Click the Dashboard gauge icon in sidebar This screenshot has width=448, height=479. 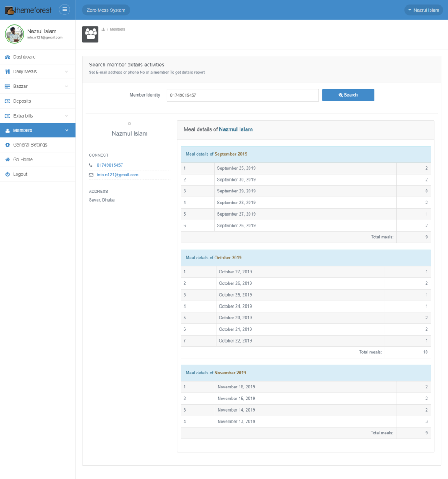coord(7,57)
